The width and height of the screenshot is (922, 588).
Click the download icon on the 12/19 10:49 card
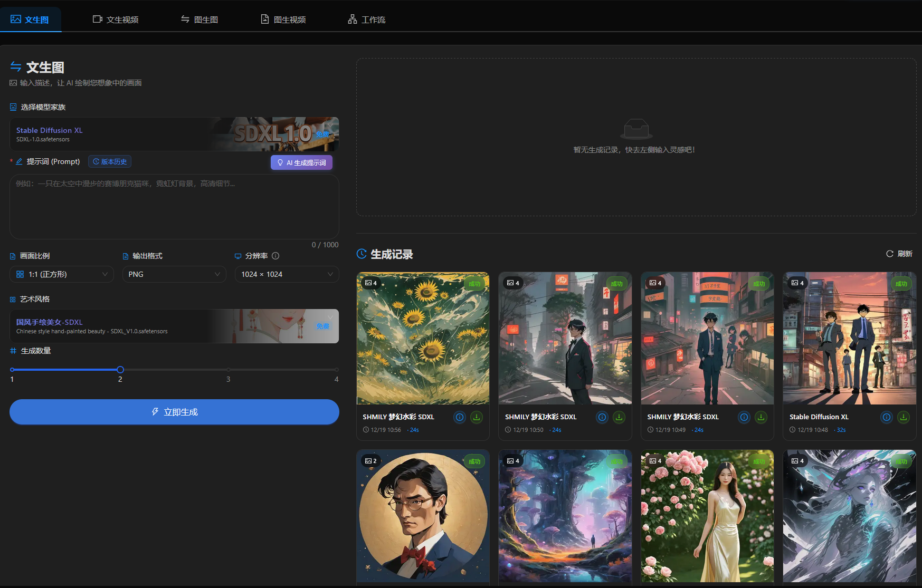pos(761,417)
